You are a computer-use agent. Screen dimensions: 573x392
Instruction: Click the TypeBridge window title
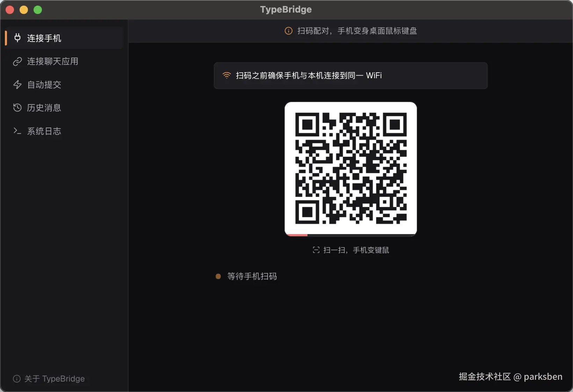coord(286,9)
